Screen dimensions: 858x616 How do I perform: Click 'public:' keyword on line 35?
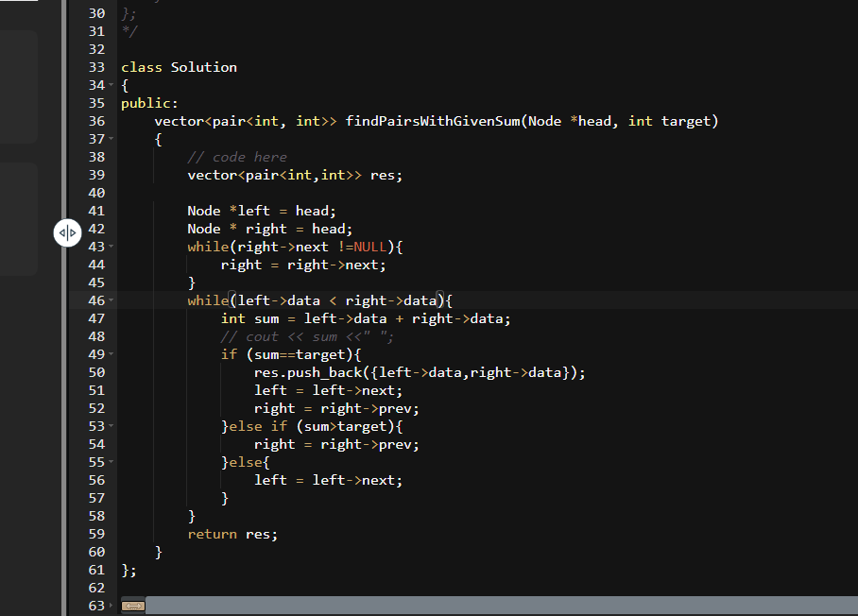(149, 103)
